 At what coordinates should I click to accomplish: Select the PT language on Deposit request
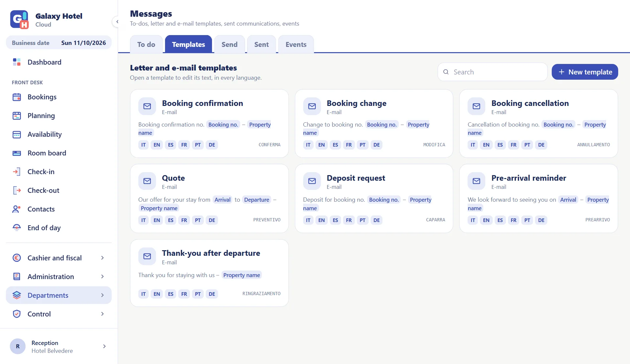(362, 220)
